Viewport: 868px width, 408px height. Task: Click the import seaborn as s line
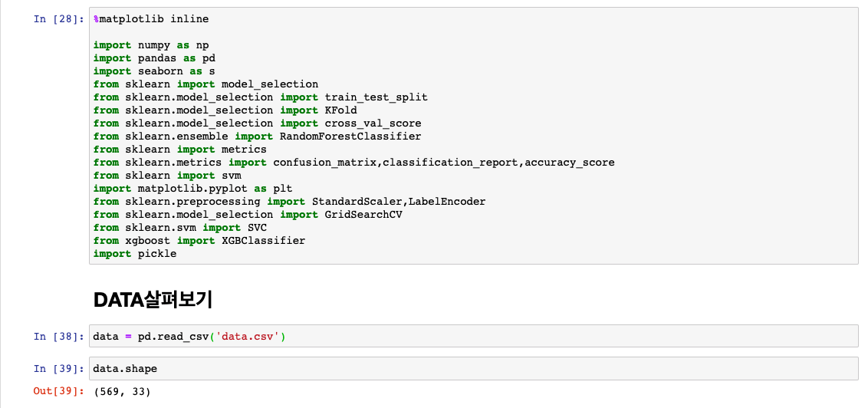(x=154, y=71)
